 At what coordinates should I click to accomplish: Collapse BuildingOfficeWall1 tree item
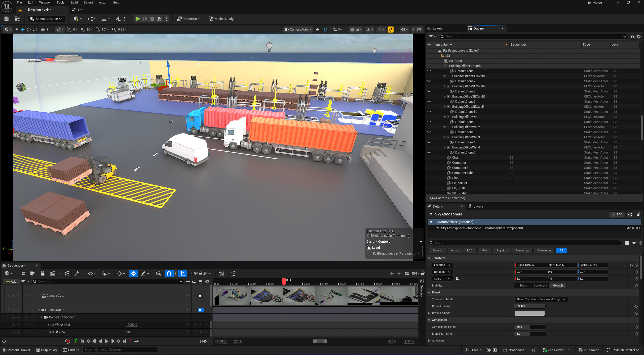point(445,117)
